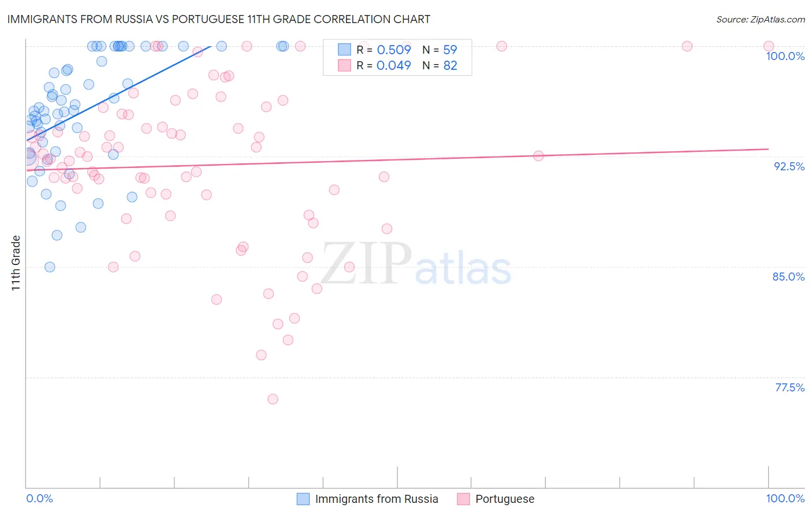812x515 pixels.
Task: Click the lowest pink data point
Action: coord(273,399)
